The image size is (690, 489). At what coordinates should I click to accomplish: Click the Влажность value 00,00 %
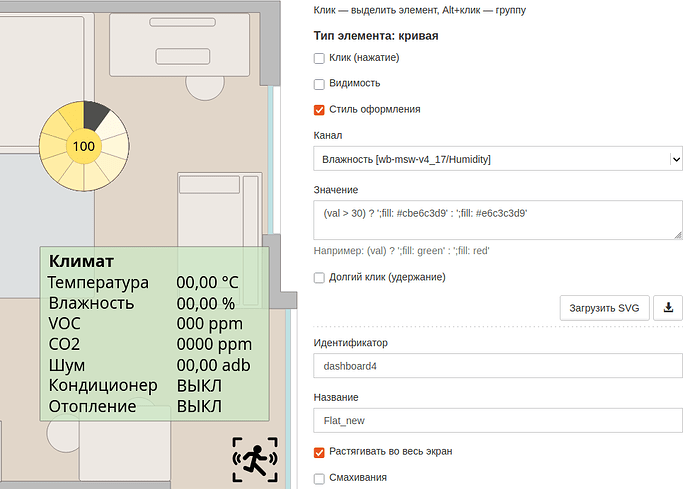(206, 304)
